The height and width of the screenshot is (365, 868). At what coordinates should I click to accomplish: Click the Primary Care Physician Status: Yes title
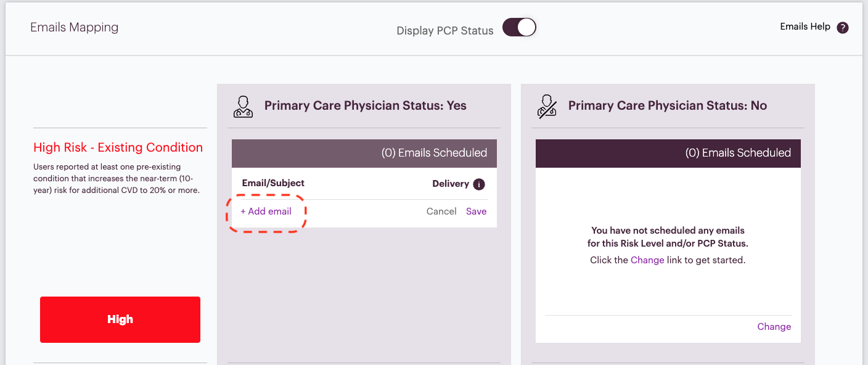click(366, 105)
